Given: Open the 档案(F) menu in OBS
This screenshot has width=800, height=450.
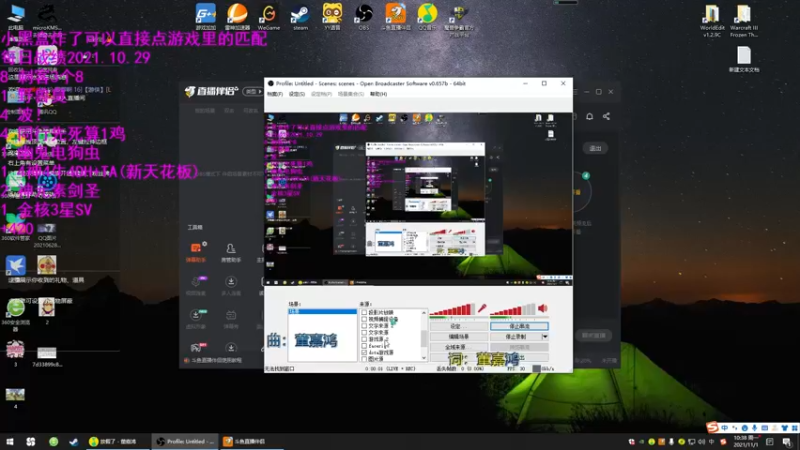Looking at the screenshot, I should (x=274, y=94).
